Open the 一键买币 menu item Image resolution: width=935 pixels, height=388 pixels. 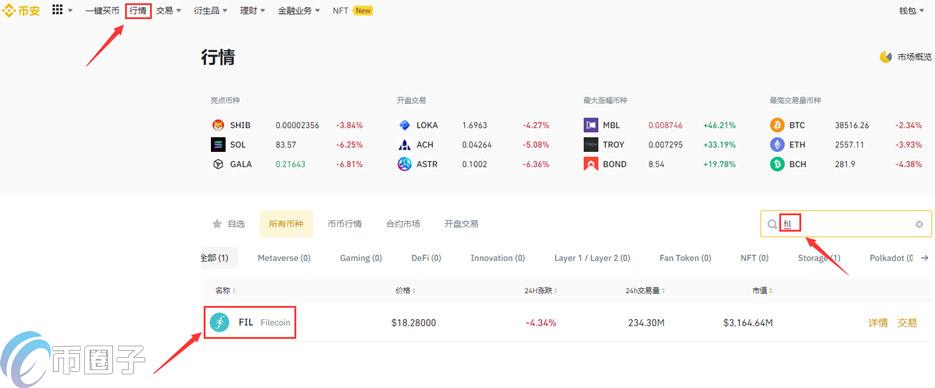102,10
